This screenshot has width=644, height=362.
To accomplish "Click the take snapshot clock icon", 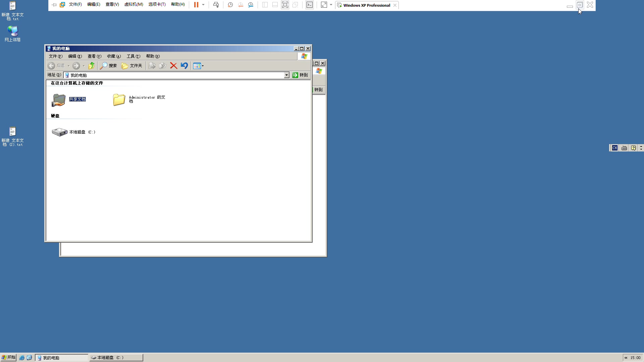I will [x=230, y=5].
